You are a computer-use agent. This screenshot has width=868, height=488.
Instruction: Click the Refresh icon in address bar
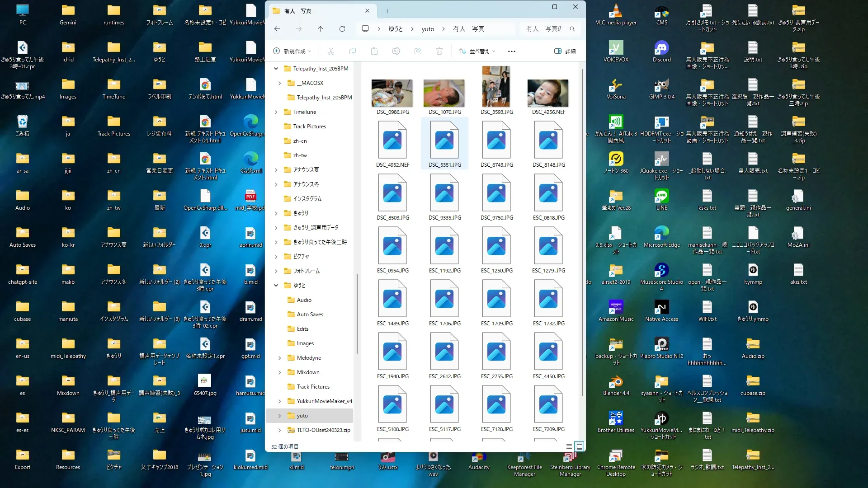342,29
